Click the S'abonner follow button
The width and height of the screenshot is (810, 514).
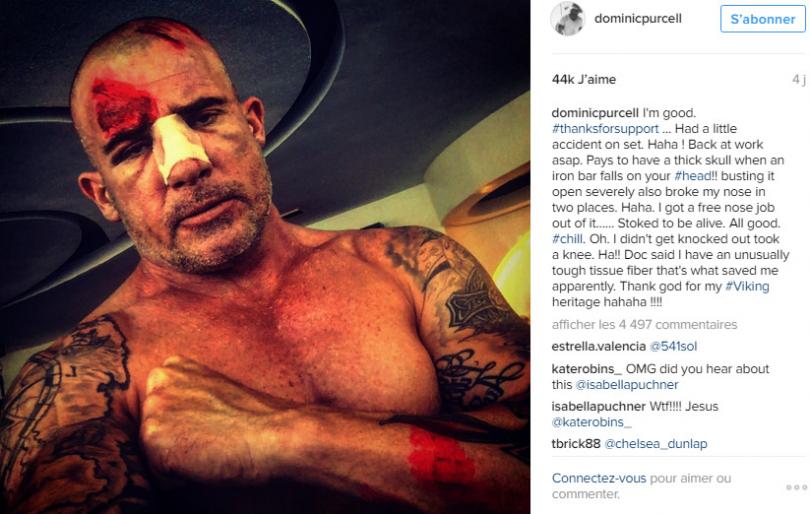pos(762,19)
